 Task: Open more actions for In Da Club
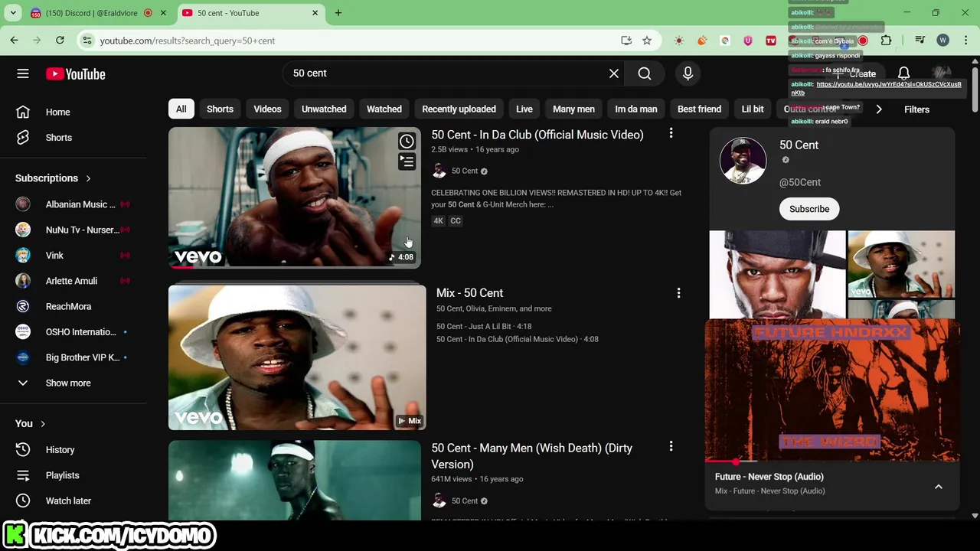(x=671, y=133)
